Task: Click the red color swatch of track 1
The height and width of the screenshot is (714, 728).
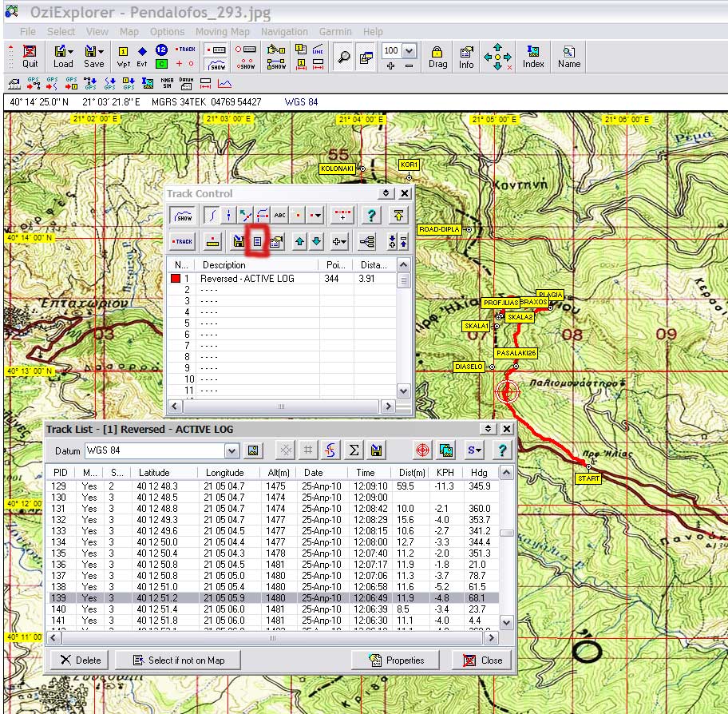Action: pyautogui.click(x=176, y=279)
